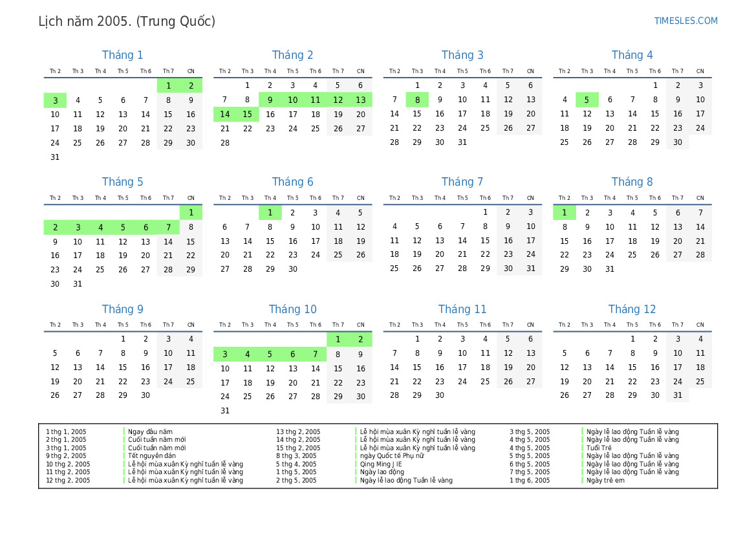Select the Tháng 6 month title
The height and width of the screenshot is (535, 756).
point(292,182)
